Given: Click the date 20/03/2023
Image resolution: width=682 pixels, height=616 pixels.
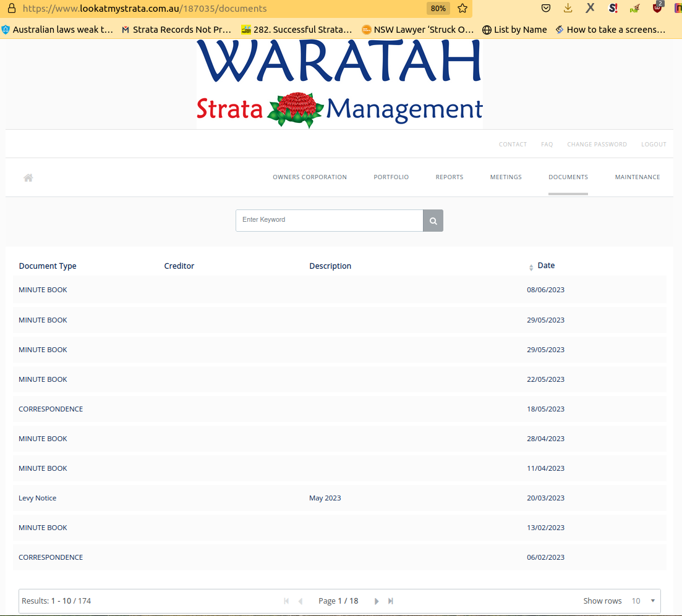Looking at the screenshot, I should [x=545, y=498].
